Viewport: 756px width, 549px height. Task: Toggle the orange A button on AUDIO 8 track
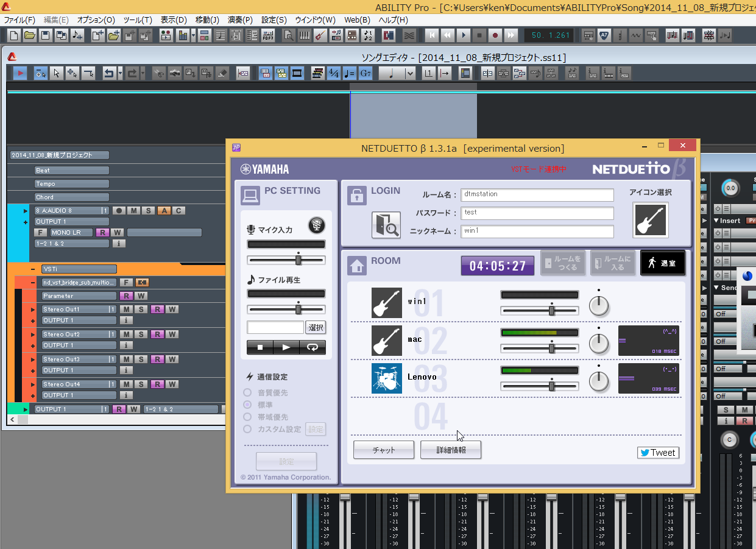163,211
